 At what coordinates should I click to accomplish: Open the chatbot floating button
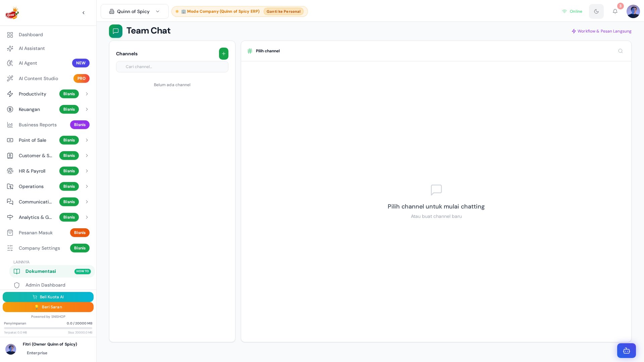coord(627,351)
